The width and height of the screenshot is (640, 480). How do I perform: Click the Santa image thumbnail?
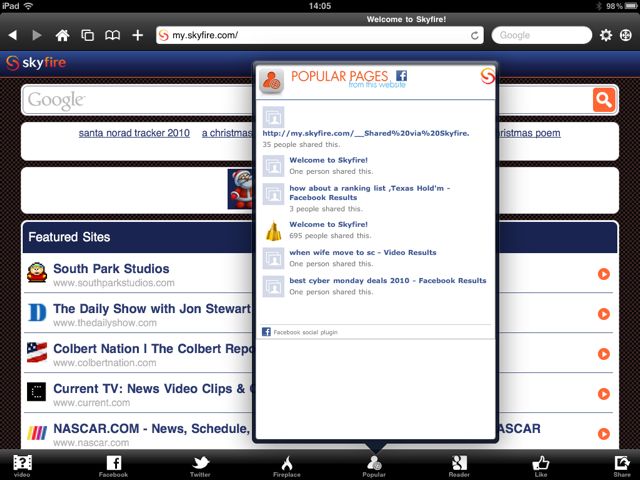[x=240, y=189]
